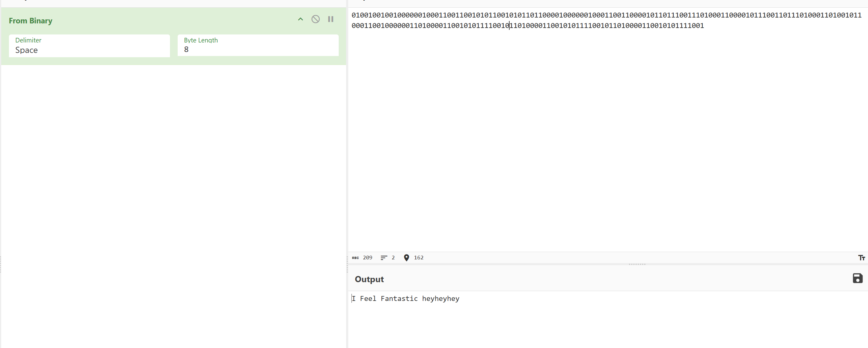Disable the From Binary operation
The width and height of the screenshot is (868, 348).
tap(315, 19)
